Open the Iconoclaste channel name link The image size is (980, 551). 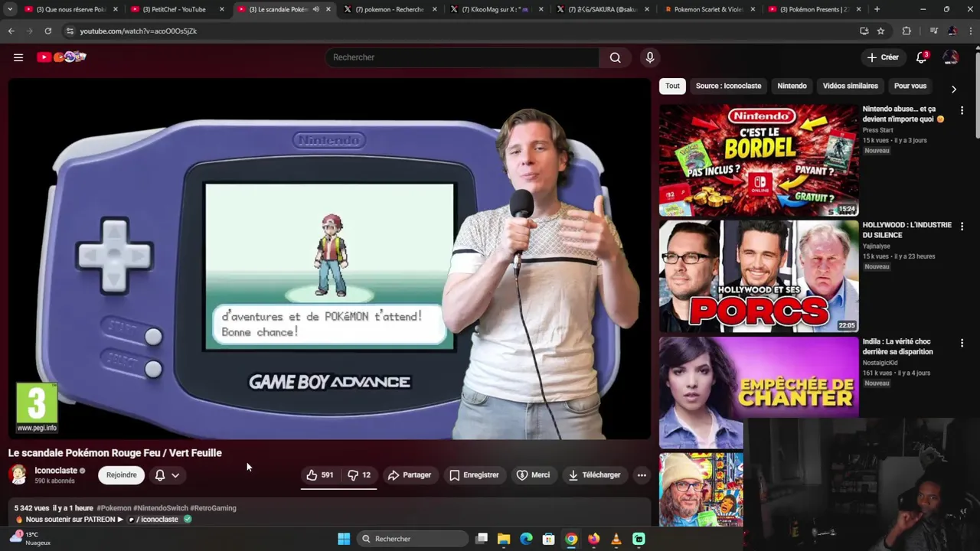tap(56, 471)
